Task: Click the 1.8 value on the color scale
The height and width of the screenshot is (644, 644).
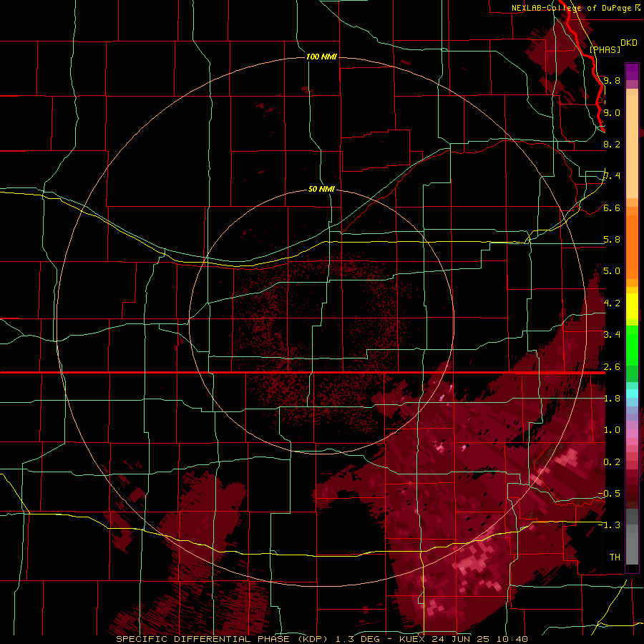Action: (612, 399)
